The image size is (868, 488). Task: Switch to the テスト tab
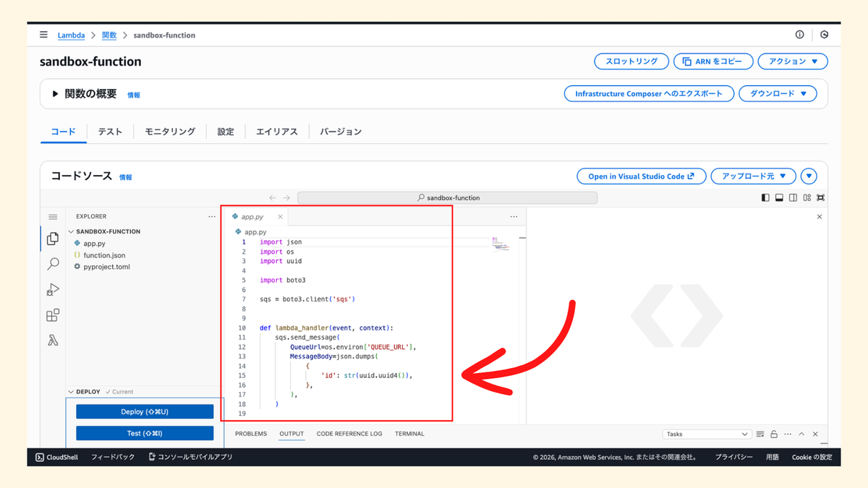point(110,132)
